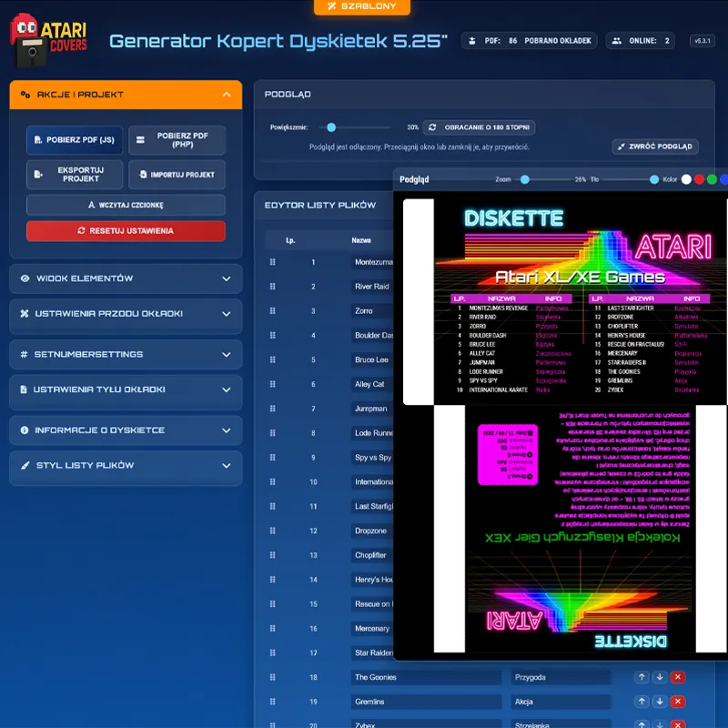Click the drag handle for Choplifter row

pos(272,555)
